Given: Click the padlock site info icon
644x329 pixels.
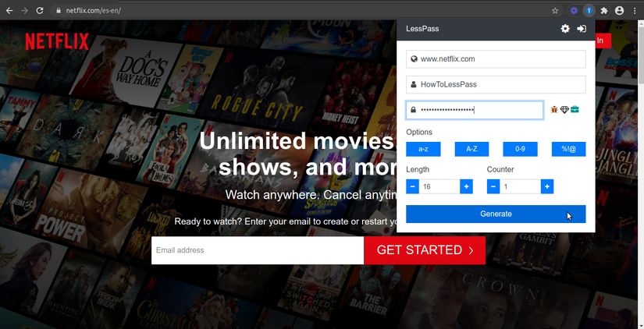Looking at the screenshot, I should tap(59, 11).
